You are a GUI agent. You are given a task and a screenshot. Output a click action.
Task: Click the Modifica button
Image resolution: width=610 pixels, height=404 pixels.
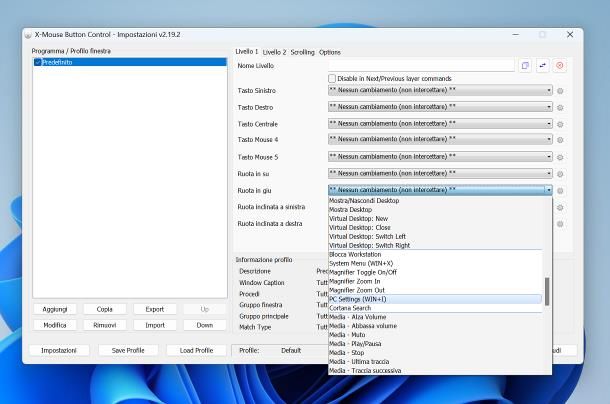point(55,325)
